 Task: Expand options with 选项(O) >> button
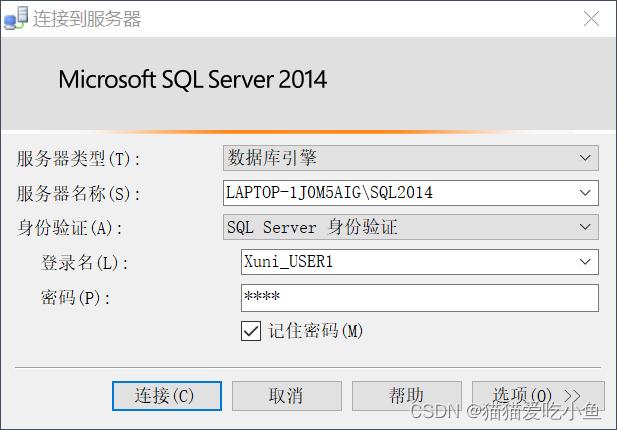[x=538, y=396]
